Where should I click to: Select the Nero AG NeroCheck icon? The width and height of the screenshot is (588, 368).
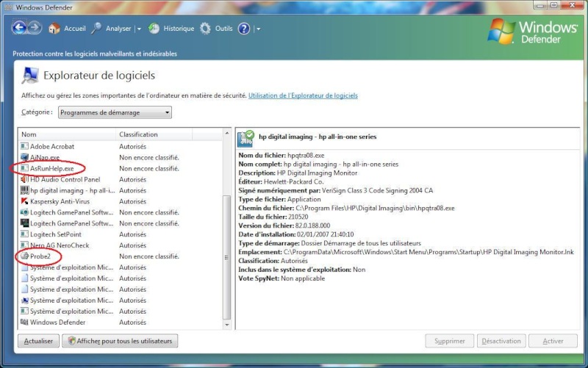coord(24,245)
